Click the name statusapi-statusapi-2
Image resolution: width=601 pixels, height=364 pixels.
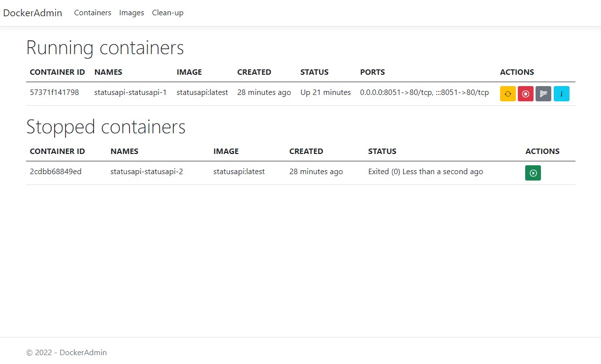click(147, 172)
